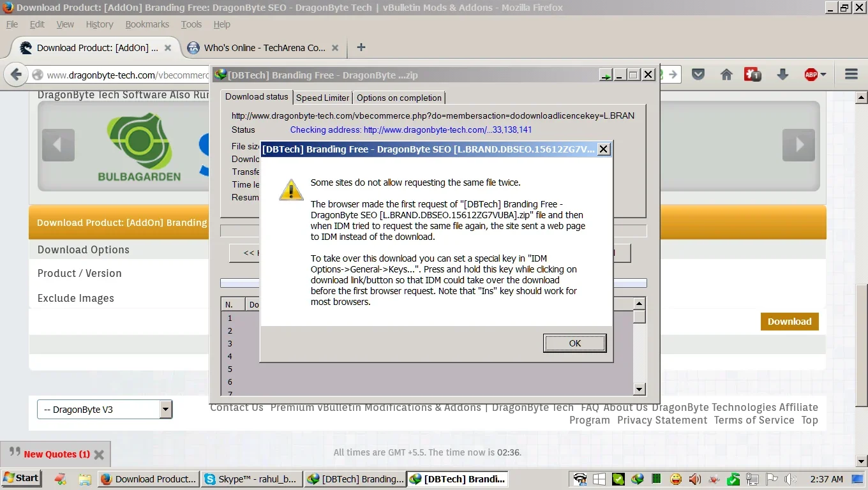Open the View menu
This screenshot has width=868, height=490.
tap(65, 24)
